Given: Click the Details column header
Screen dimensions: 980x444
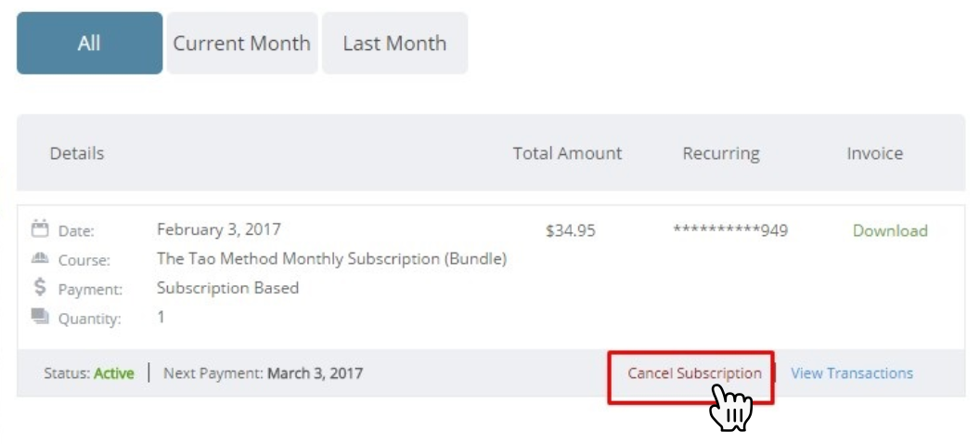Looking at the screenshot, I should pos(77,153).
